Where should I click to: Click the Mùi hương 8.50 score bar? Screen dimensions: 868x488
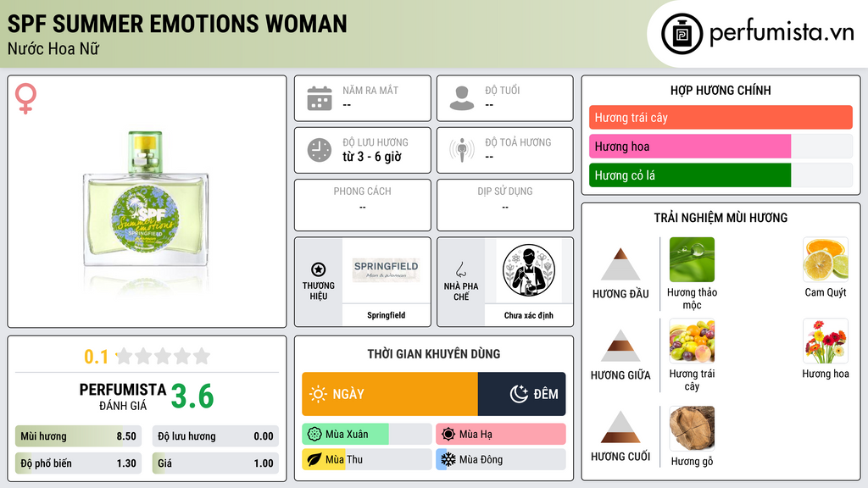(x=78, y=436)
